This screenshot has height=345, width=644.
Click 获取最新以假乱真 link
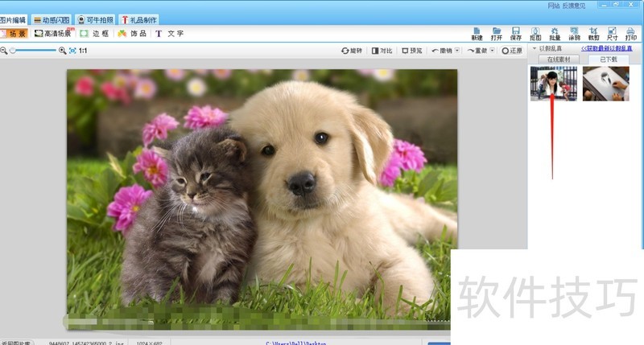point(607,48)
